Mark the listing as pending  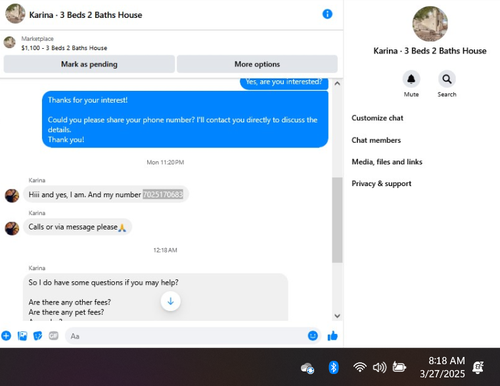pyautogui.click(x=89, y=64)
